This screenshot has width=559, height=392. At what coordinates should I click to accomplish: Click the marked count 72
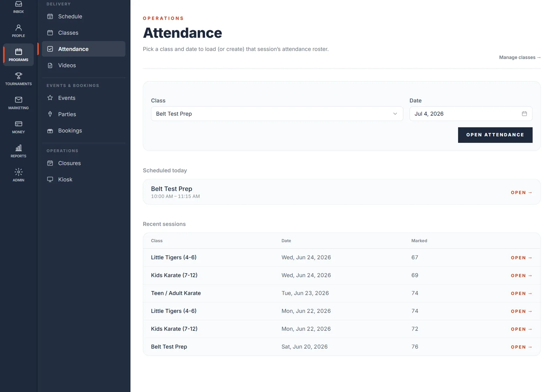[415, 329]
